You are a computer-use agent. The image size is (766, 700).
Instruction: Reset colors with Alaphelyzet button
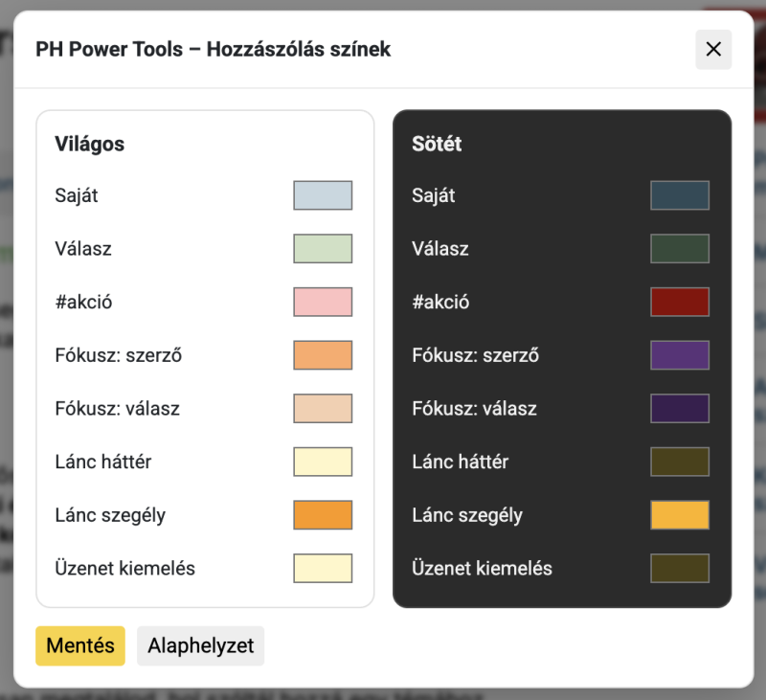[200, 645]
